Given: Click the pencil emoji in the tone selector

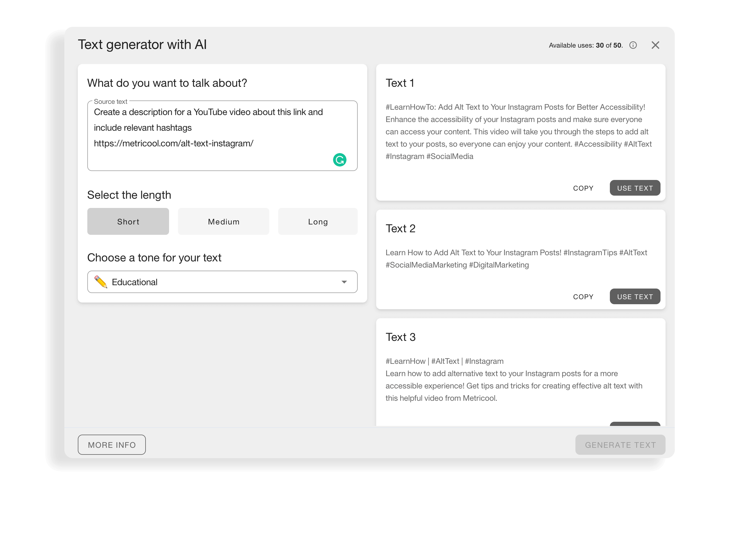Looking at the screenshot, I should (101, 282).
